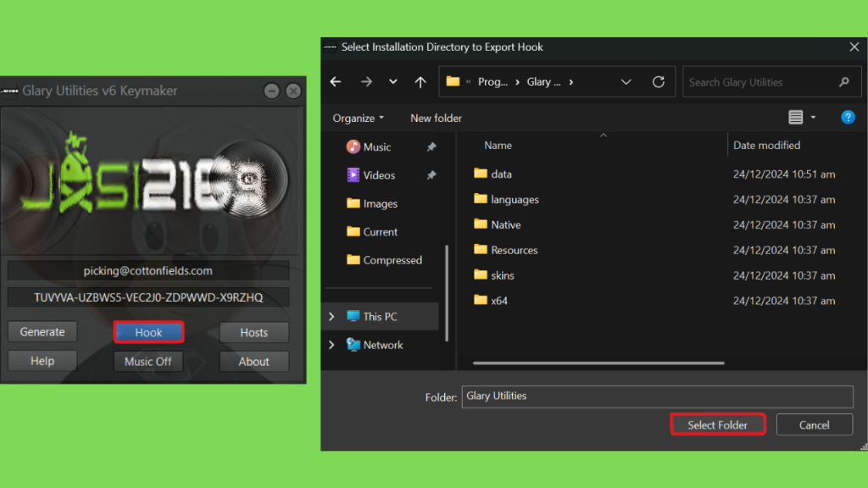Sort files by Date modified column
Viewport: 868px width, 488px height.
click(766, 146)
